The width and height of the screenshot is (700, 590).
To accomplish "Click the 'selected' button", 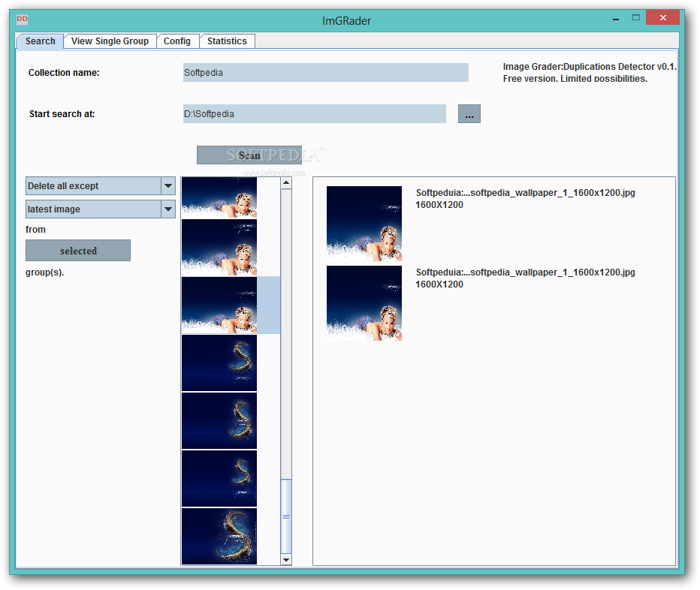I will (x=78, y=251).
